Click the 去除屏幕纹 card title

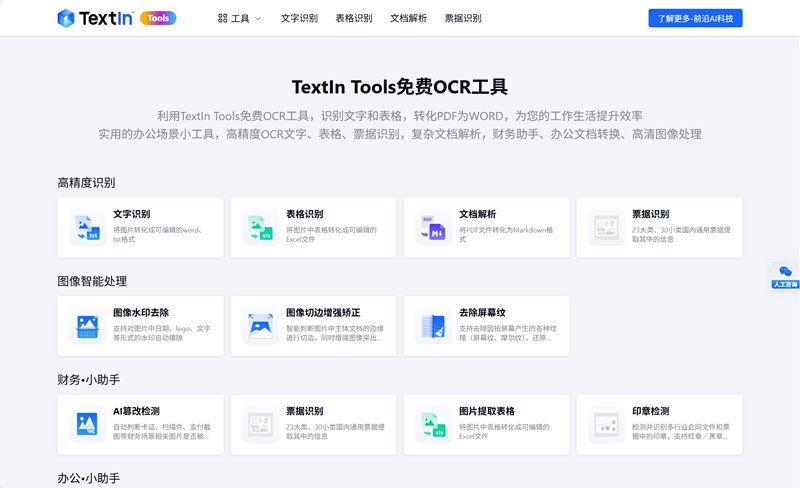pos(482,312)
